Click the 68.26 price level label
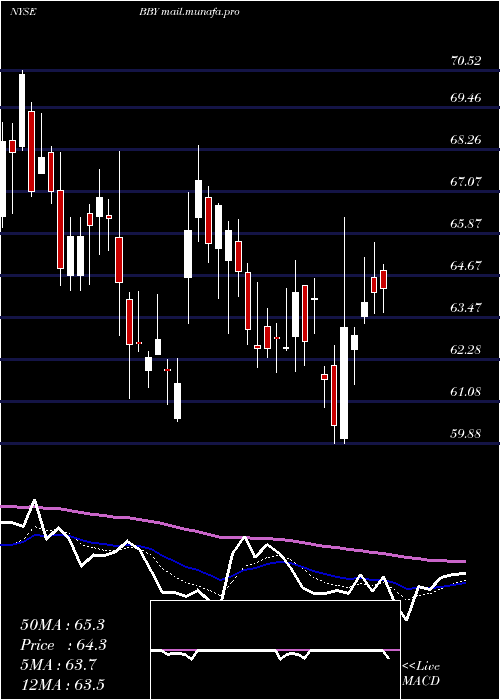This screenshot has height=700, width=500. 466,140
